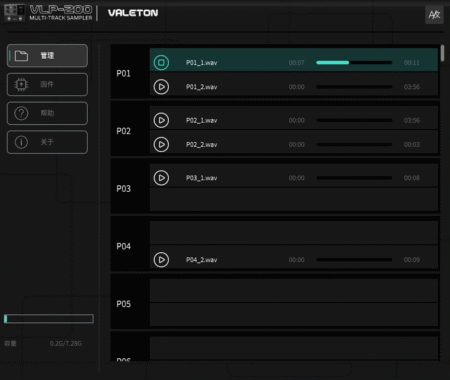Select the first empty slot of P05
450x380 pixels.
tap(294, 290)
